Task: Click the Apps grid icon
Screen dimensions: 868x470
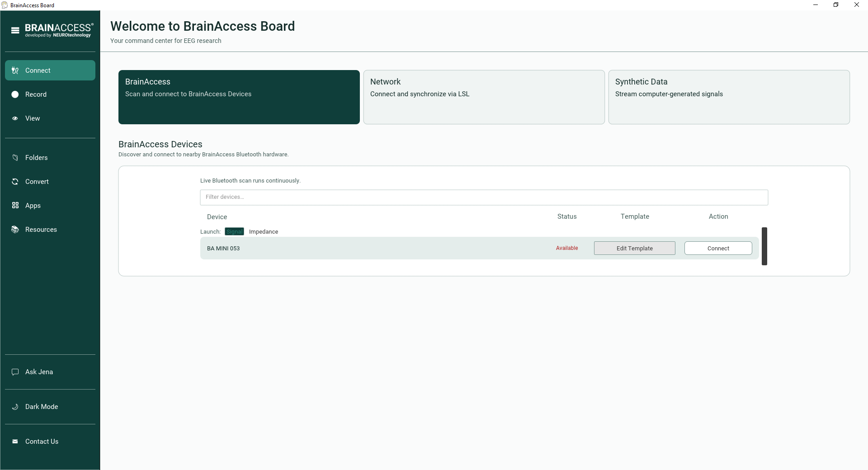Action: click(x=15, y=206)
